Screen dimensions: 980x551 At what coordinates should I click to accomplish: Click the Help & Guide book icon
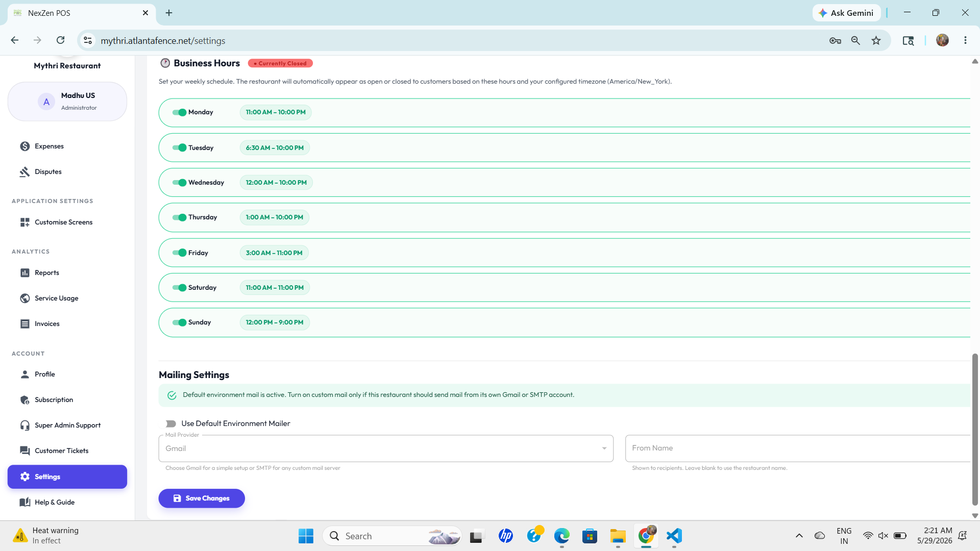tap(24, 503)
